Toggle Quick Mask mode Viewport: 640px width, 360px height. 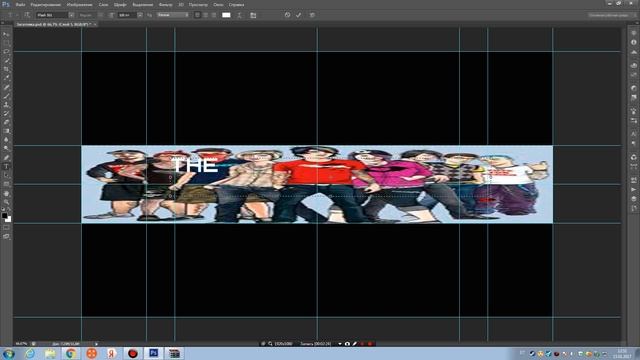pyautogui.click(x=6, y=228)
